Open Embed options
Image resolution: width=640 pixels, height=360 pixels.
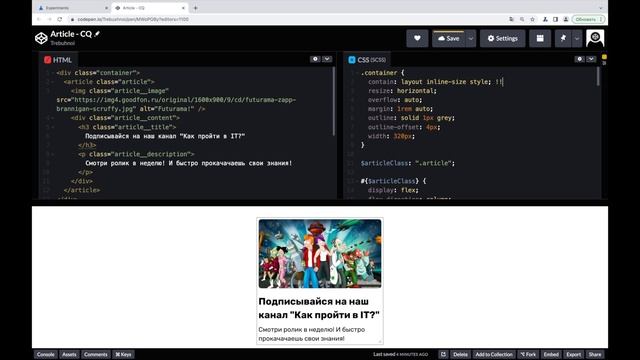pos(551,354)
